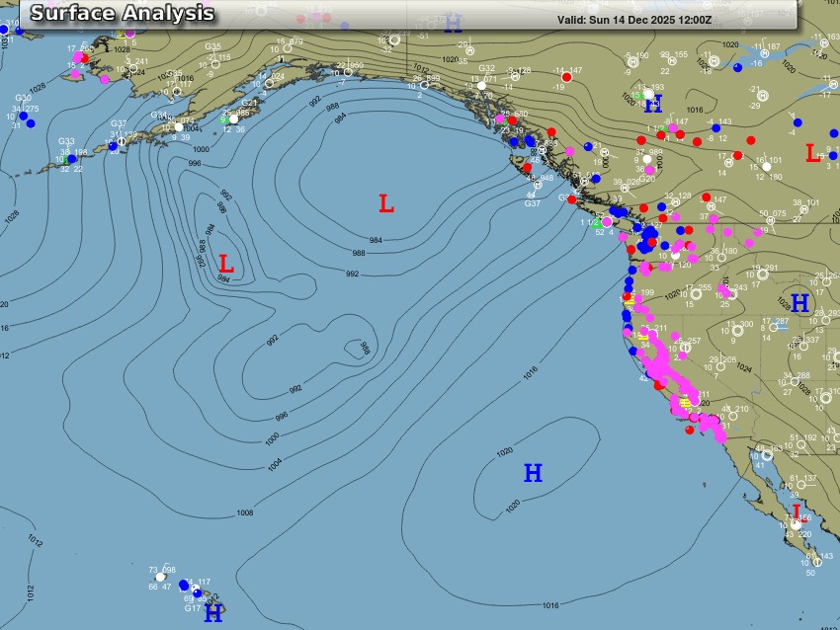Select the red L south of the Aleutian Islands
Viewport: 840px width, 630px height.
225,265
